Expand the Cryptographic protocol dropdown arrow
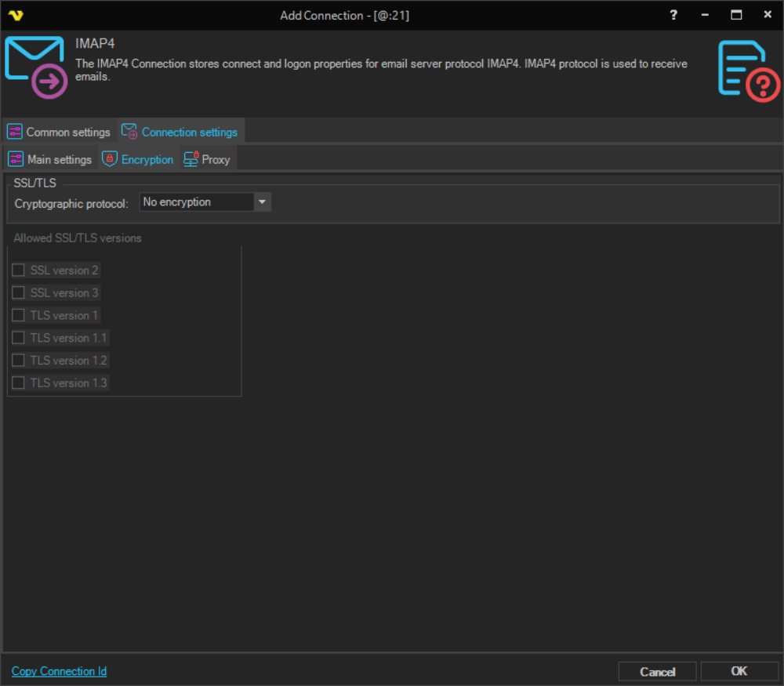This screenshot has width=784, height=686. [x=262, y=202]
